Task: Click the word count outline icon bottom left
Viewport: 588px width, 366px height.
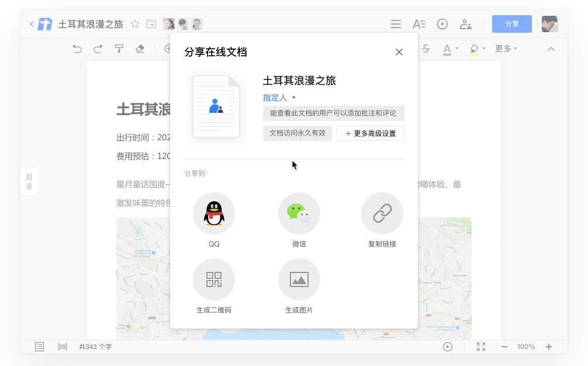Action: [39, 347]
